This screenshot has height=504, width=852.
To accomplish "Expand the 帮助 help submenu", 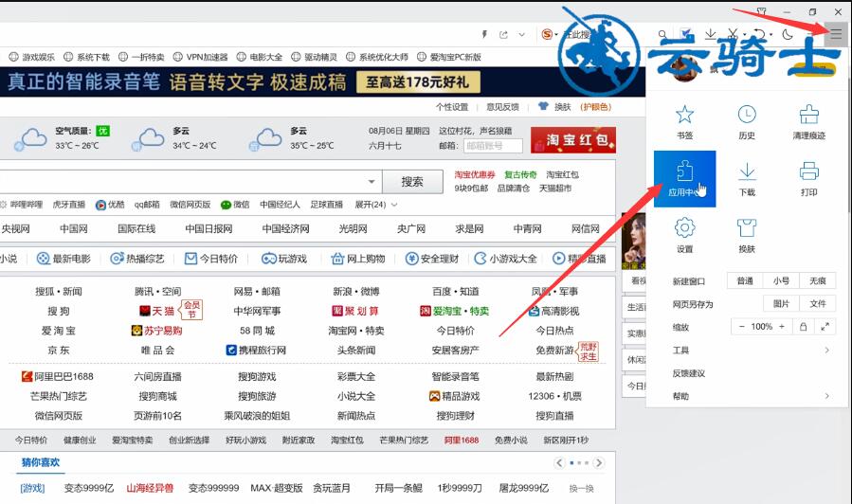I will click(x=826, y=396).
